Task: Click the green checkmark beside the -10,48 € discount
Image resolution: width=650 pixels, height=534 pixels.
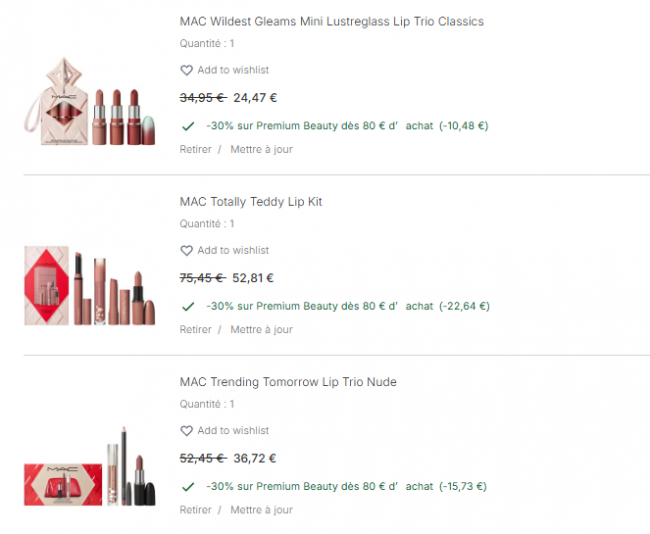Action: (x=188, y=126)
